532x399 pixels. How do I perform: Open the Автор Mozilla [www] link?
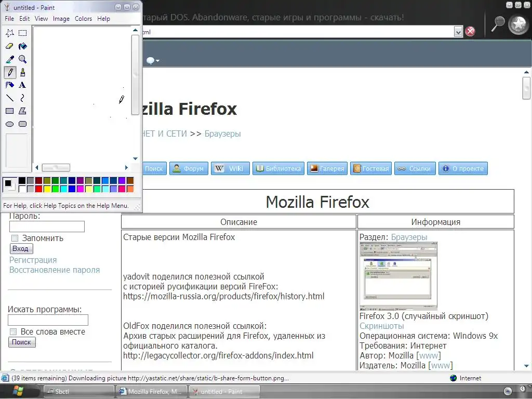(429, 355)
